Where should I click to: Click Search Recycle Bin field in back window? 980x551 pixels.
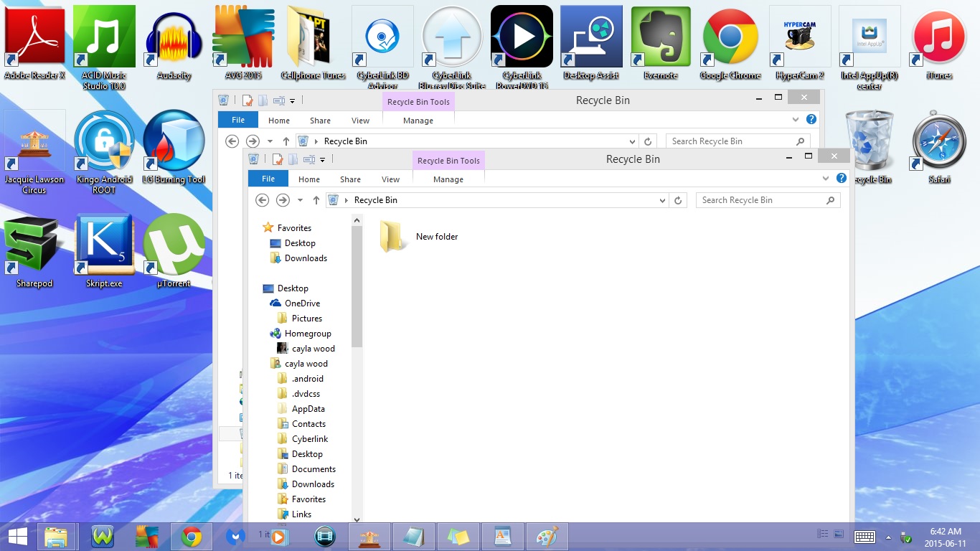pyautogui.click(x=738, y=141)
